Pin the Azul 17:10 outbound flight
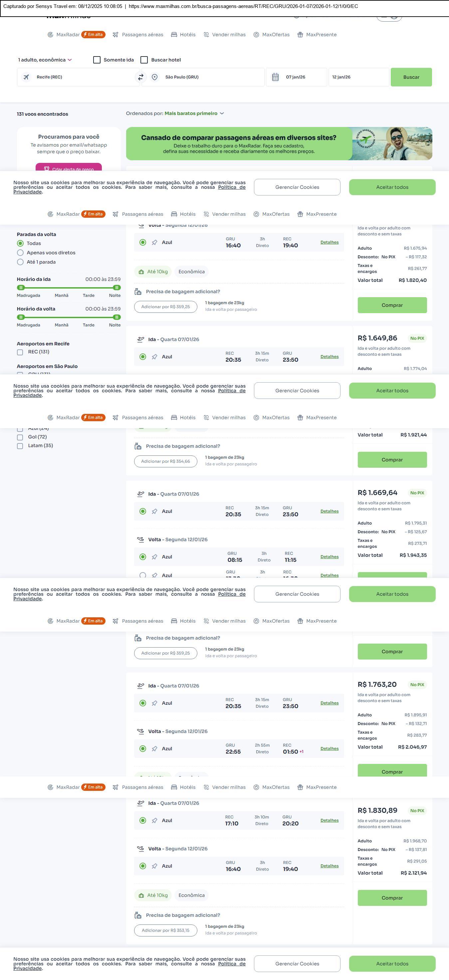The image size is (449, 980). coord(155,820)
